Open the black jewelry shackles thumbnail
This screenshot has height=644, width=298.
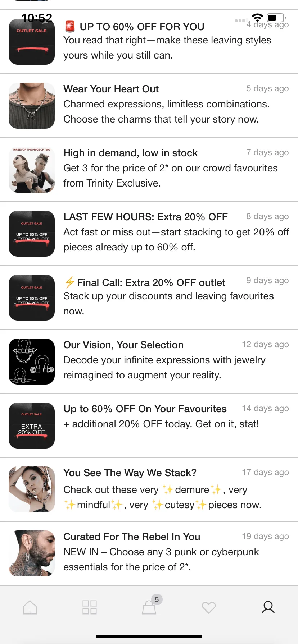pyautogui.click(x=32, y=362)
